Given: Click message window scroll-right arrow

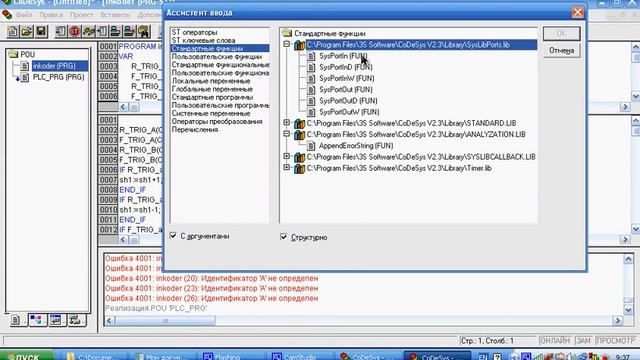Looking at the screenshot, I should pyautogui.click(x=618, y=321).
